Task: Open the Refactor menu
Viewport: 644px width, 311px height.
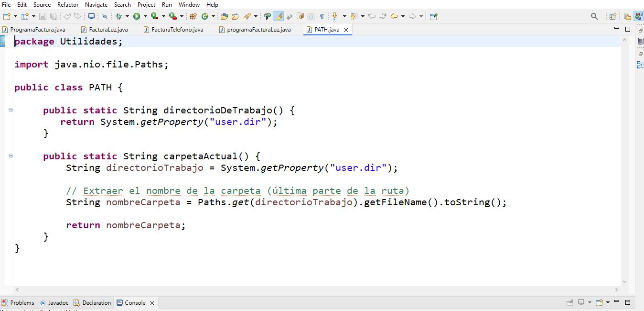Action: pos(68,4)
